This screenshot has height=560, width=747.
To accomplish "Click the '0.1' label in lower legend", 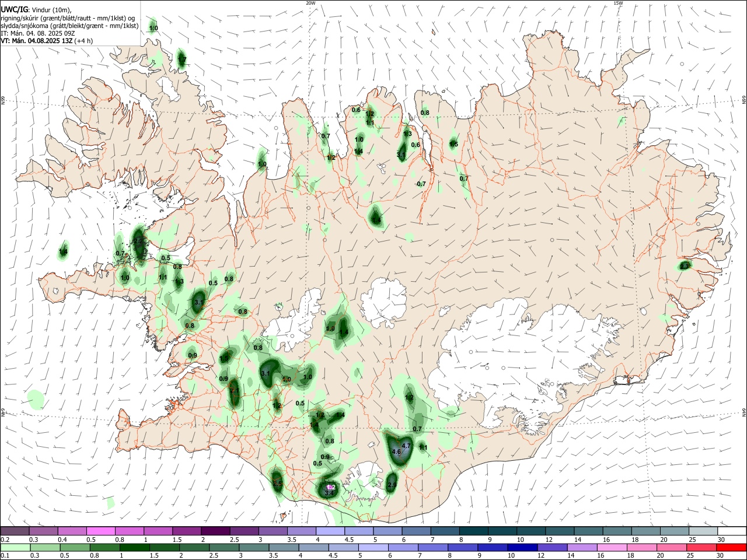I will tap(5, 556).
